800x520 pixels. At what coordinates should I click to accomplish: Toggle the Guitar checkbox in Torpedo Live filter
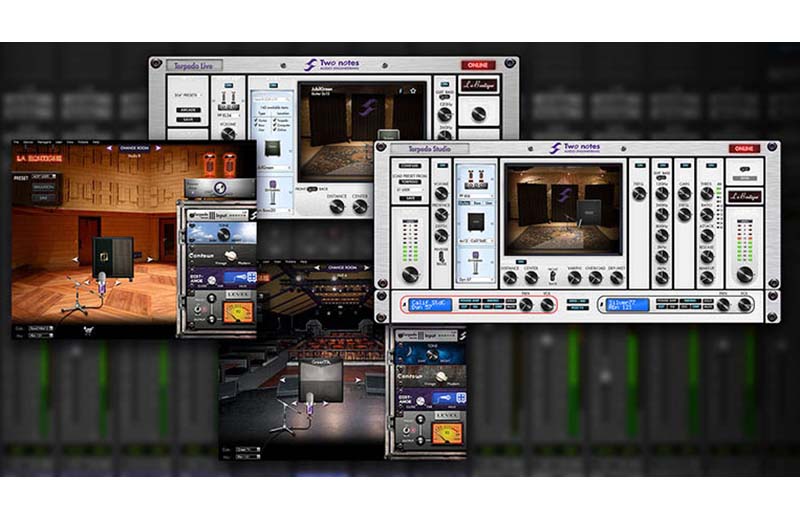point(257,120)
